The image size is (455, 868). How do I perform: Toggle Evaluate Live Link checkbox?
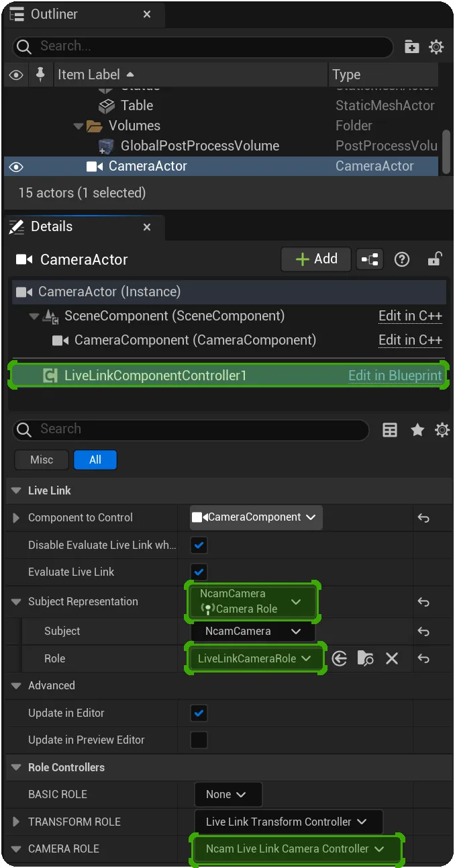coord(199,572)
